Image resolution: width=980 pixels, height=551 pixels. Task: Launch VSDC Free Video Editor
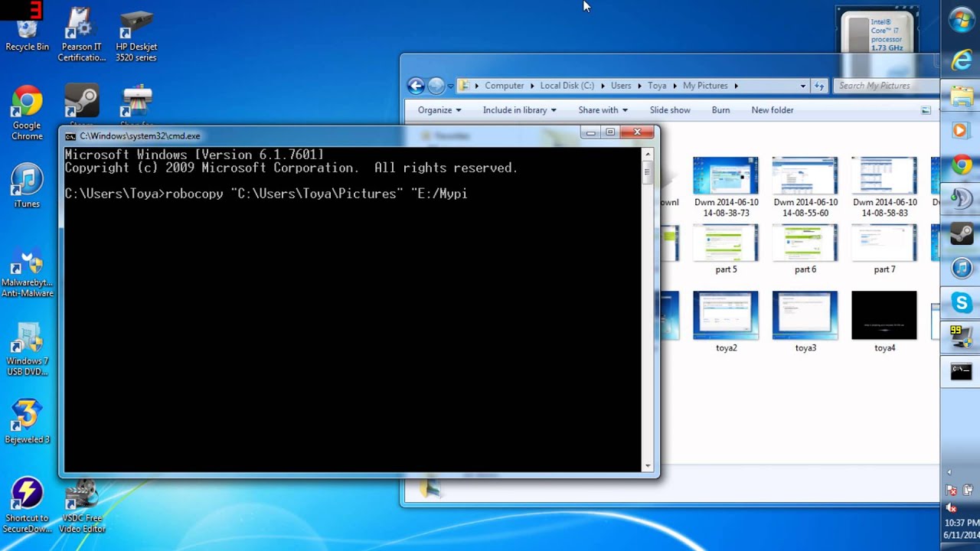(x=82, y=505)
